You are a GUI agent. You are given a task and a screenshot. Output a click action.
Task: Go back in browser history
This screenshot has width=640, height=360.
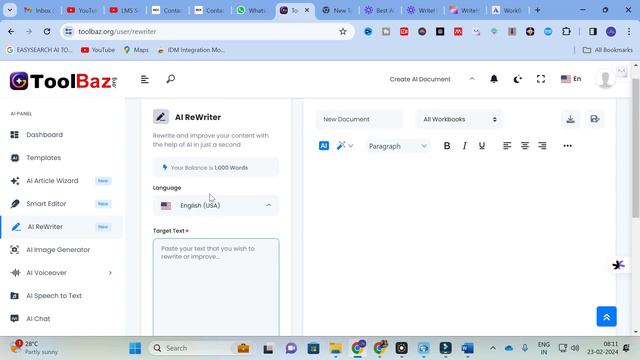[x=11, y=31]
